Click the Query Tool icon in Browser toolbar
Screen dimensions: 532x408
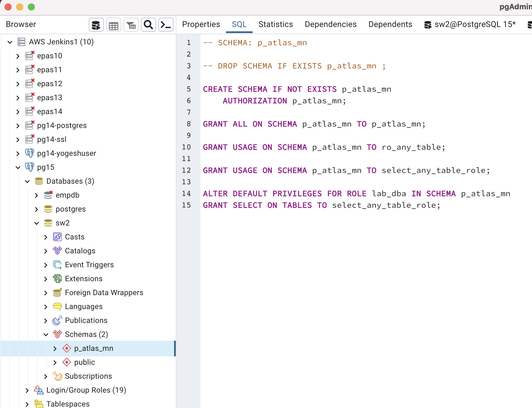point(96,25)
